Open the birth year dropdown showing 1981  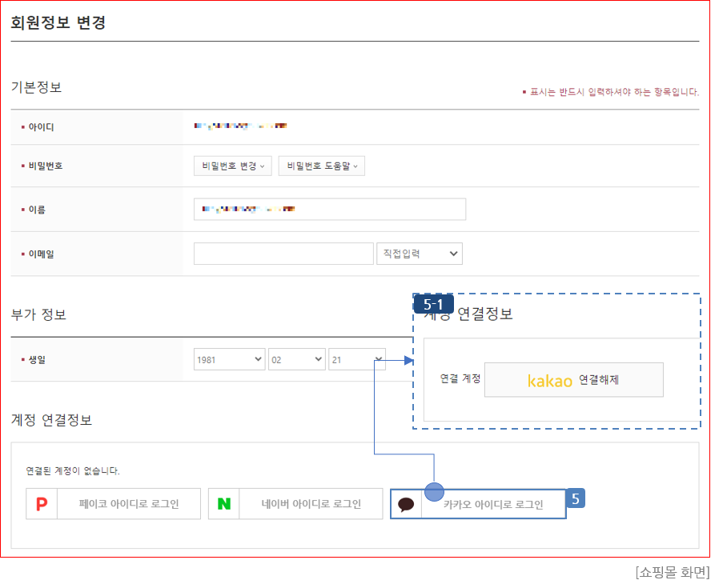(230, 360)
